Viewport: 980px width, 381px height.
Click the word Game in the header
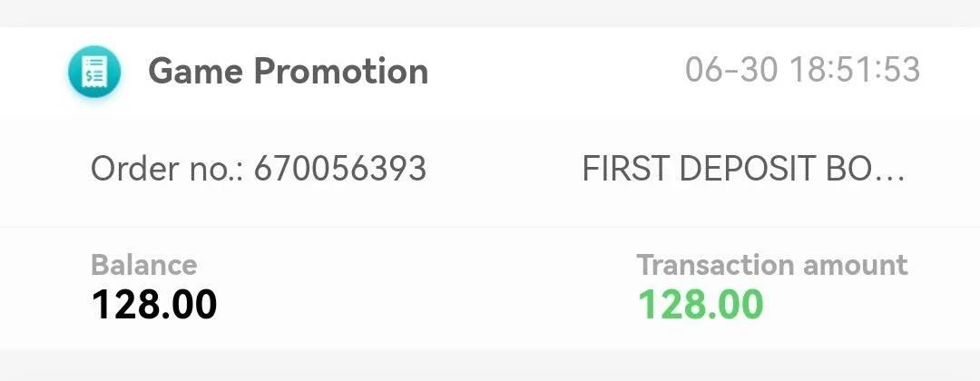(196, 71)
